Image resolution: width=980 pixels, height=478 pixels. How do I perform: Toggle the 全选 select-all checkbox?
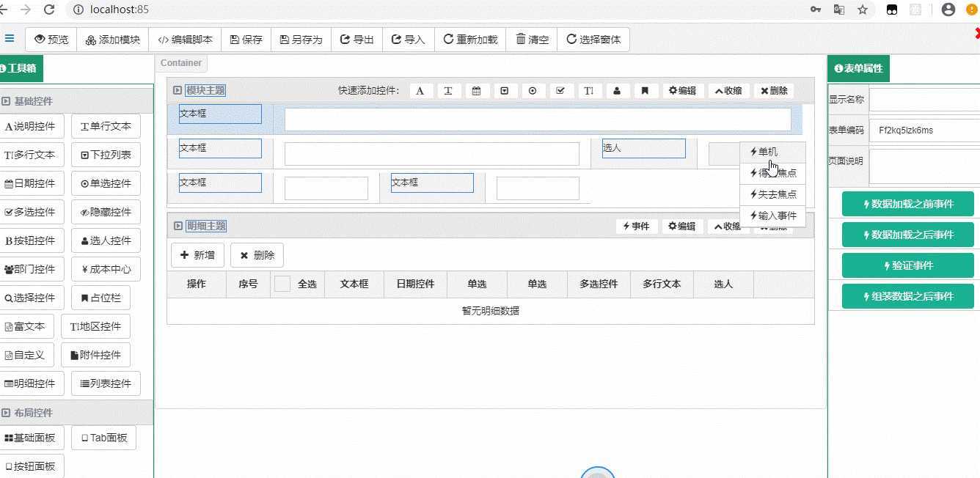point(282,284)
